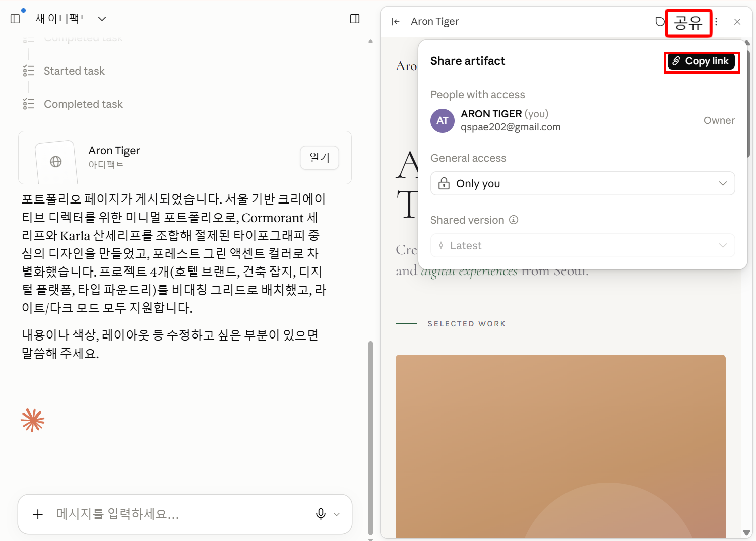This screenshot has width=756, height=541.
Task: Click the globe thumbnail on the Aron Tiger card
Action: tap(56, 162)
